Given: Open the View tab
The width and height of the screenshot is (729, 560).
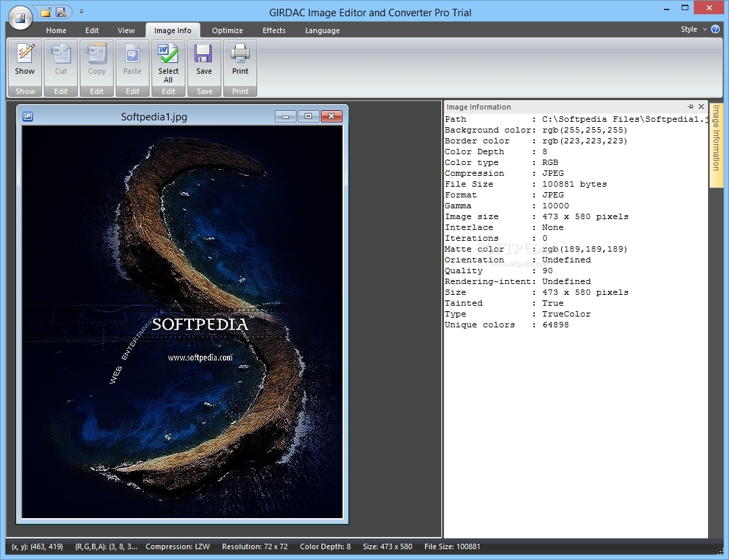Looking at the screenshot, I should pos(126,30).
